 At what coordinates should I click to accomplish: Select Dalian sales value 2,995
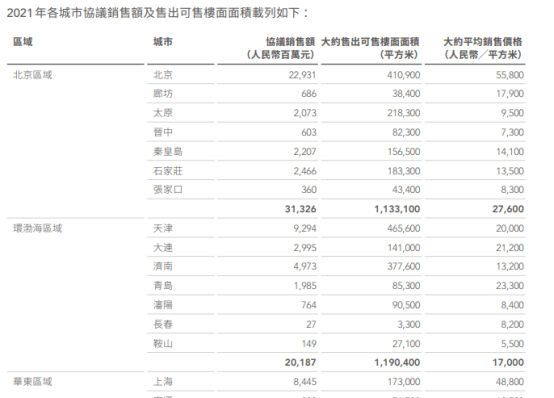pos(305,248)
